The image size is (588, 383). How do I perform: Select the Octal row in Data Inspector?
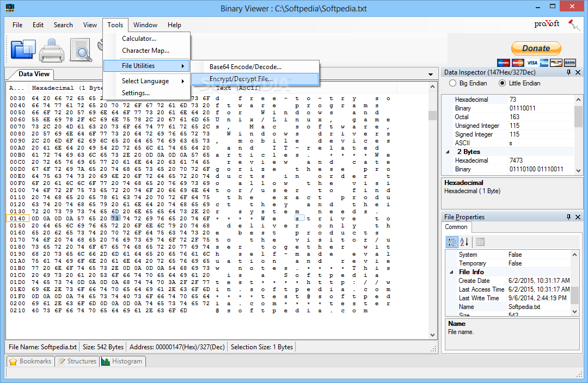(508, 117)
